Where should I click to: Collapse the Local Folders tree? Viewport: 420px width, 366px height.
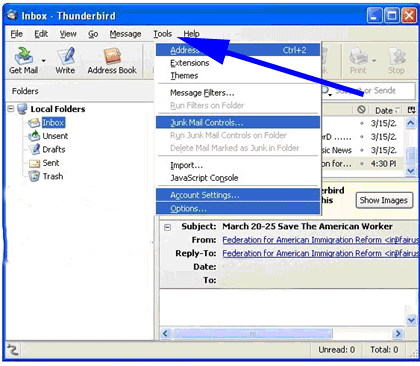(11, 109)
